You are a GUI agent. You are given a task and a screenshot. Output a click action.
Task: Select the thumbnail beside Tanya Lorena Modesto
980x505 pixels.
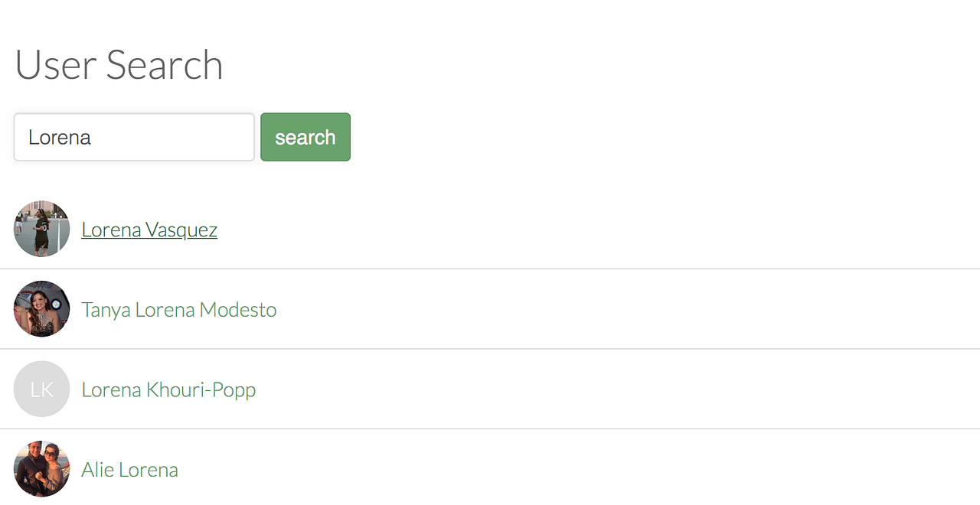[x=41, y=309]
